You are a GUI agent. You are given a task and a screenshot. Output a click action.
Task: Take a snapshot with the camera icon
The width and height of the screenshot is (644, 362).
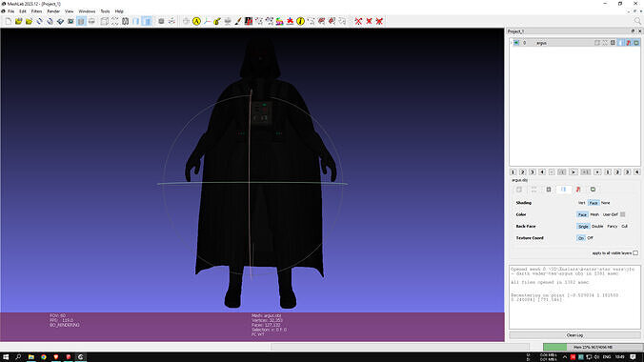pos(70,21)
